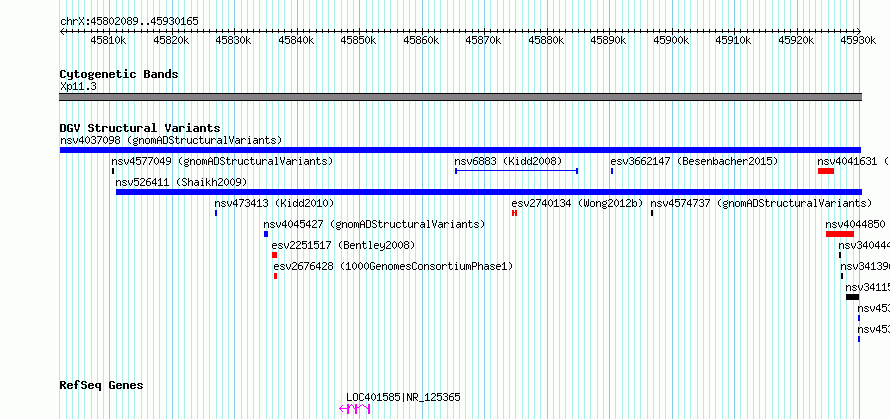Click the black marker under nsv4574737
The width and height of the screenshot is (890, 419).
point(652,213)
